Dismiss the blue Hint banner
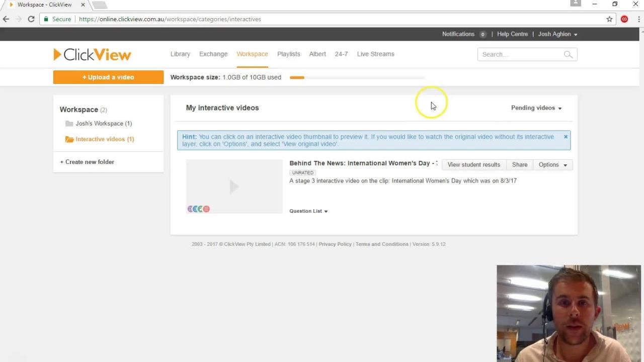This screenshot has height=362, width=644. pos(566,136)
